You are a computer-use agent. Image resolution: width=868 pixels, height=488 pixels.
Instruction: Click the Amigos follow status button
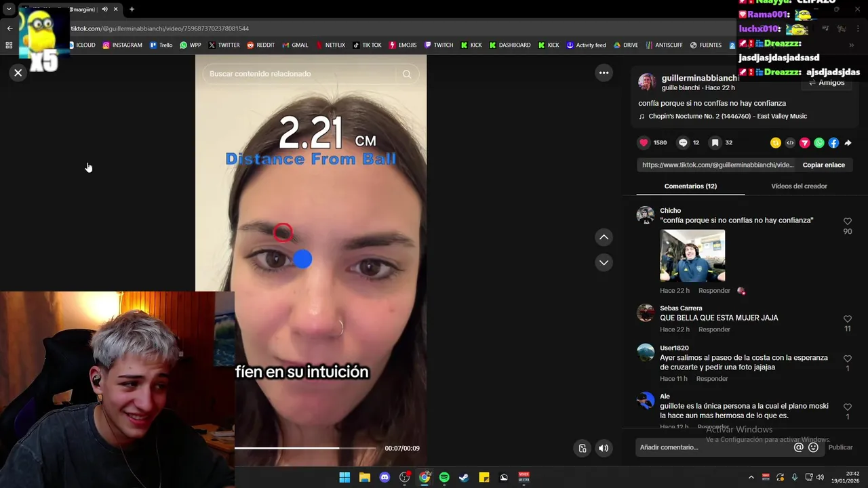click(x=827, y=82)
